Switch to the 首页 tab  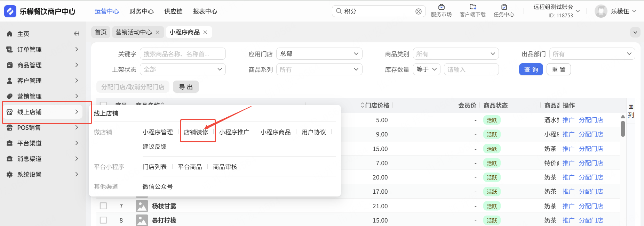pos(101,32)
